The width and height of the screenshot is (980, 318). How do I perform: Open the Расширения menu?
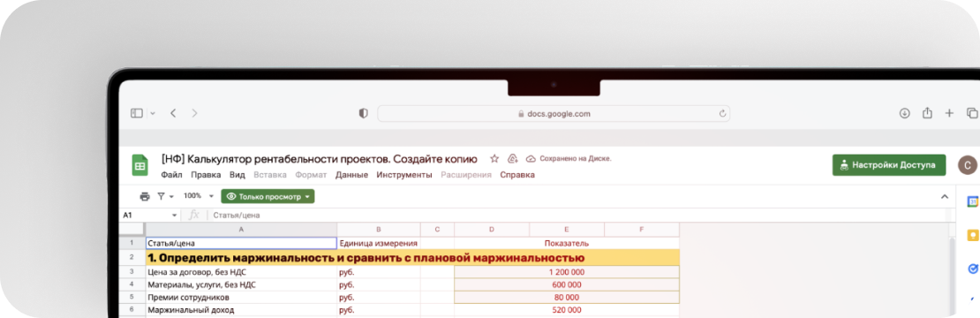click(466, 175)
